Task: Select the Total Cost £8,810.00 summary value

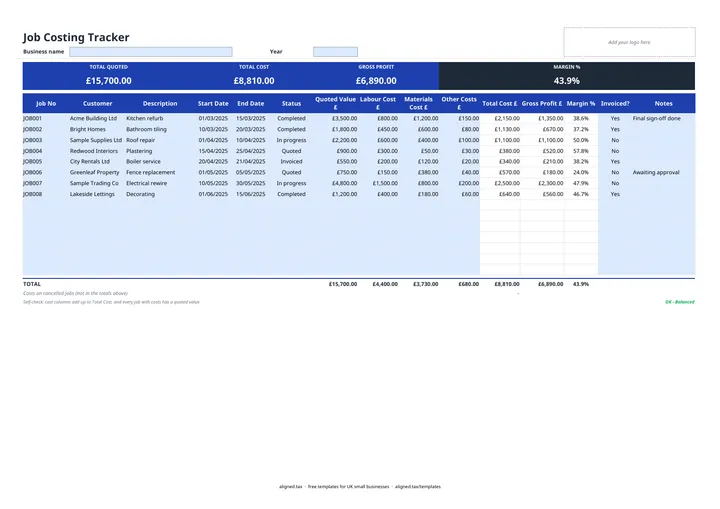Action: point(254,81)
